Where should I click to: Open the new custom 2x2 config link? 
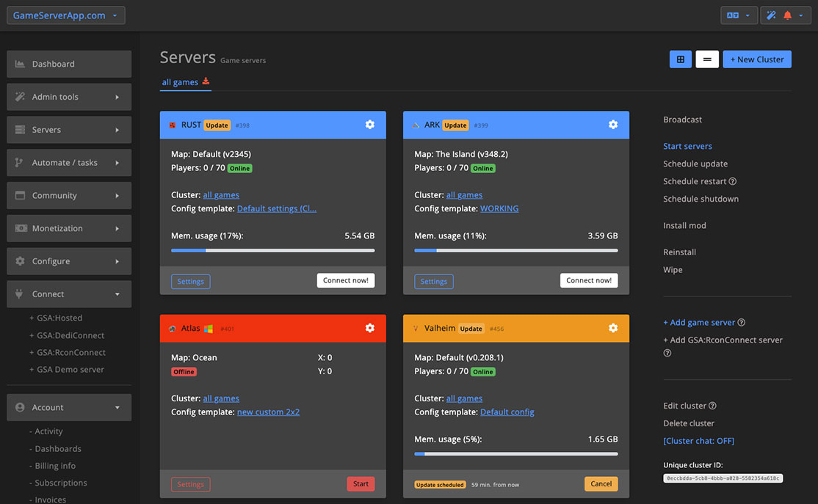268,412
